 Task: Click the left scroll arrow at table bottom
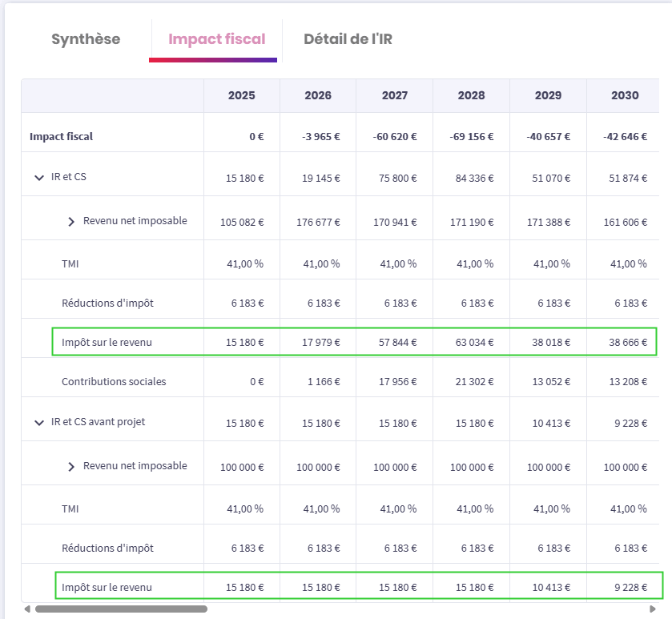[27, 609]
